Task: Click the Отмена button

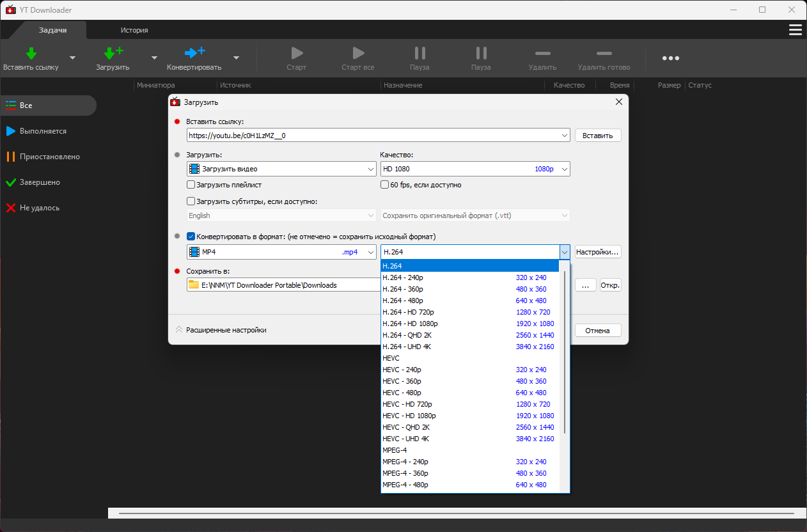Action: click(x=598, y=331)
